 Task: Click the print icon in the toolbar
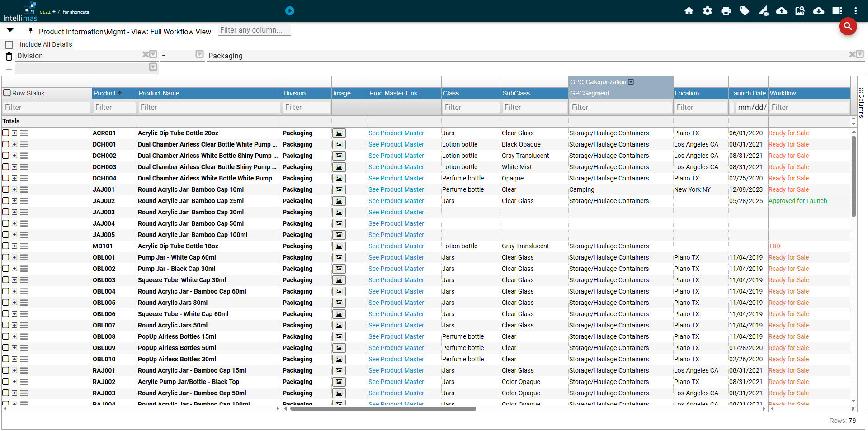tap(726, 11)
